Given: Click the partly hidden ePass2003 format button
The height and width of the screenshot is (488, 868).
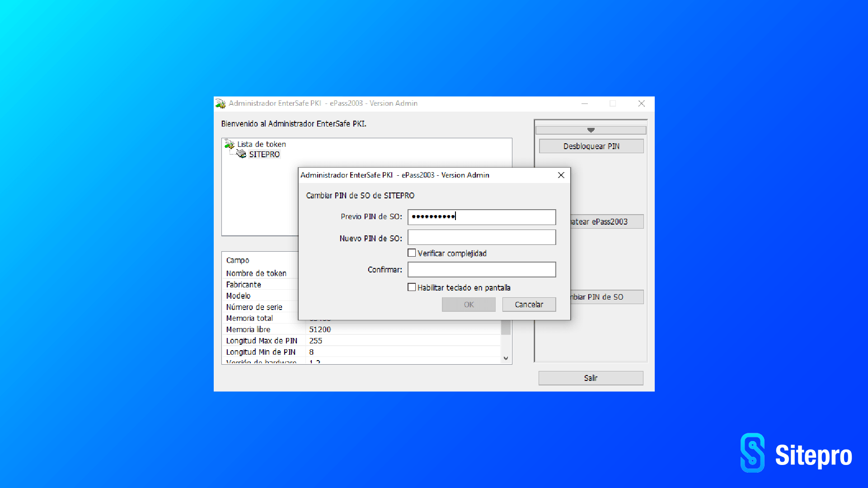Looking at the screenshot, I should point(607,222).
